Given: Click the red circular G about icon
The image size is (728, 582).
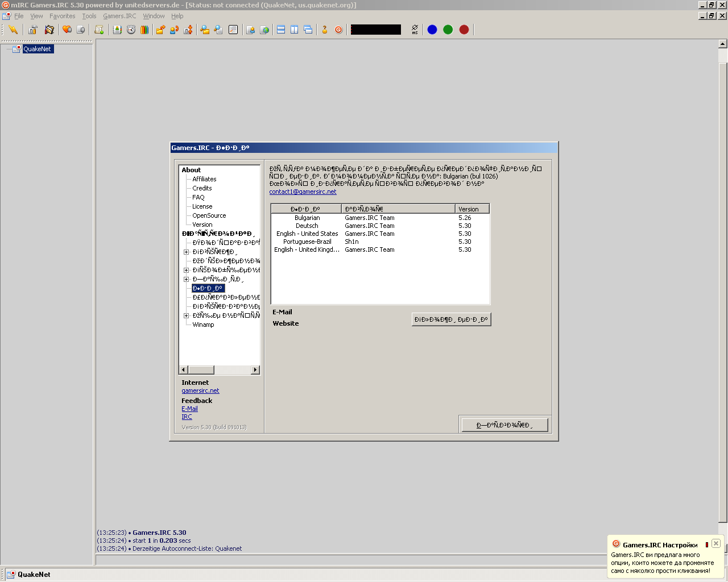Looking at the screenshot, I should pos(338,30).
